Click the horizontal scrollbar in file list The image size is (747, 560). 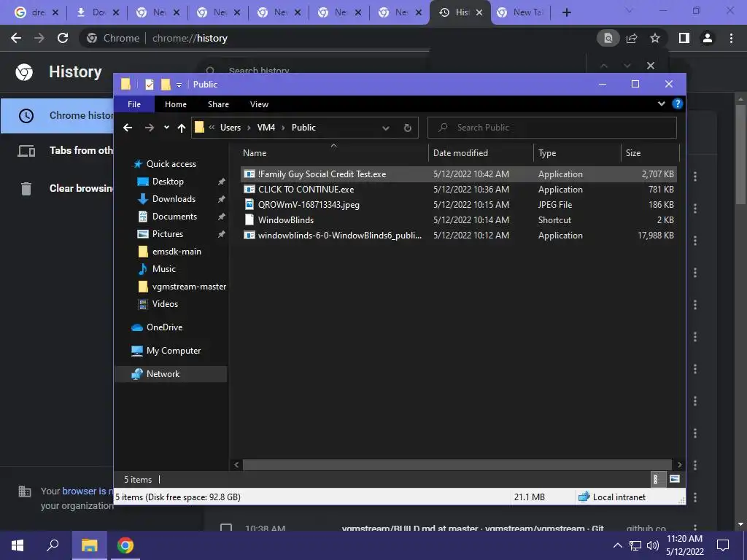point(457,464)
